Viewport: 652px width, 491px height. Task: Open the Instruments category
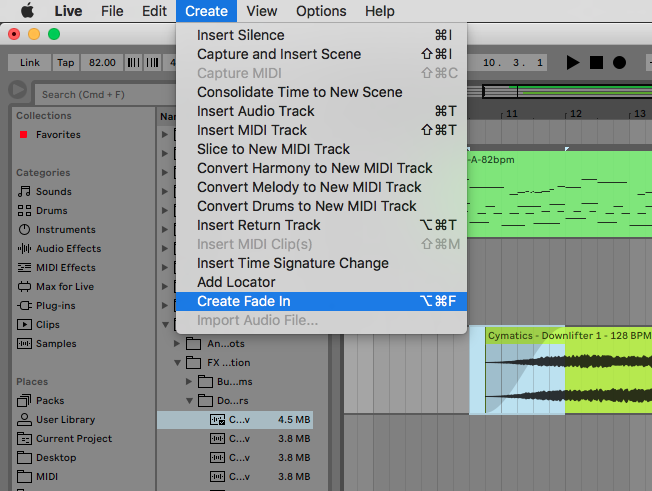(x=66, y=229)
